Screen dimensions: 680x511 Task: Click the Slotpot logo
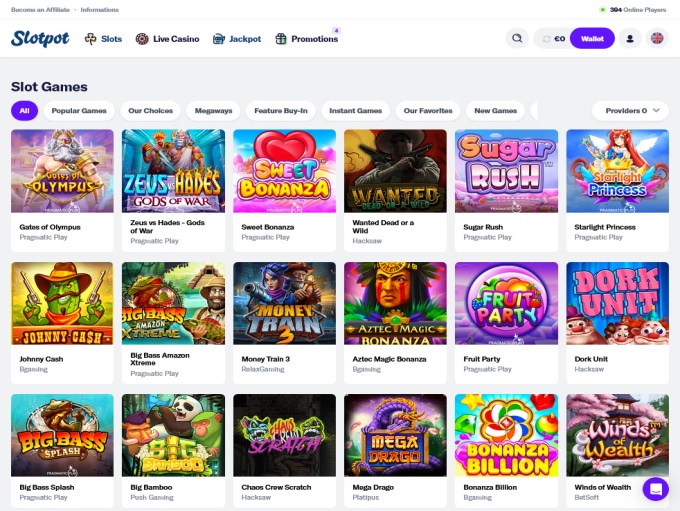(39, 39)
